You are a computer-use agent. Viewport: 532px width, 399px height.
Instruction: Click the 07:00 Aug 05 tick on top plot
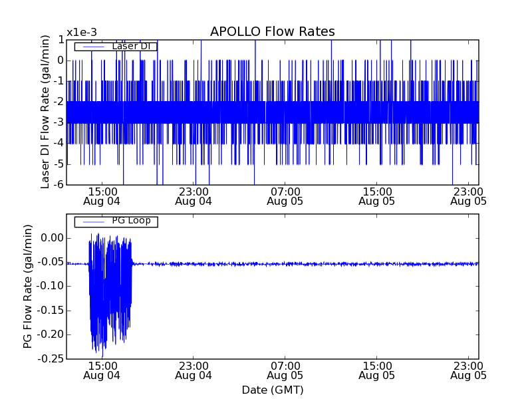285,196
